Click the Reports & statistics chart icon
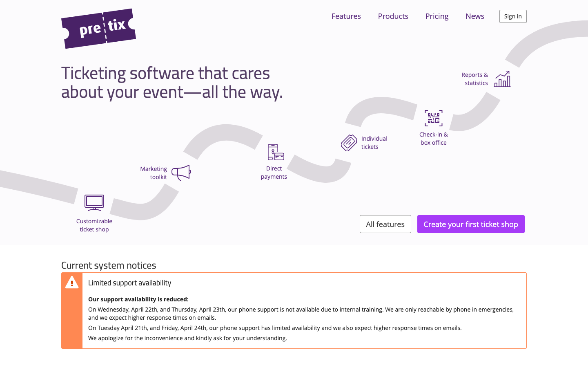This screenshot has width=588, height=368. coord(502,79)
